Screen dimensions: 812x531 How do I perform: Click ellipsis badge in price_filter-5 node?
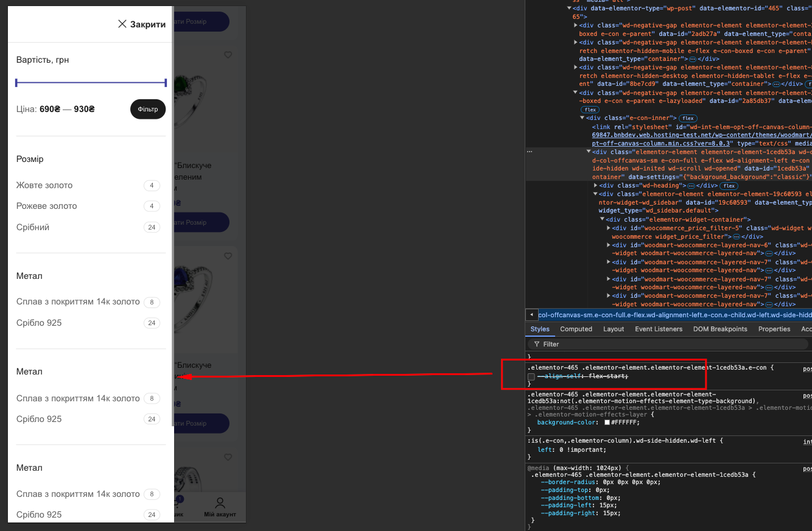(736, 236)
